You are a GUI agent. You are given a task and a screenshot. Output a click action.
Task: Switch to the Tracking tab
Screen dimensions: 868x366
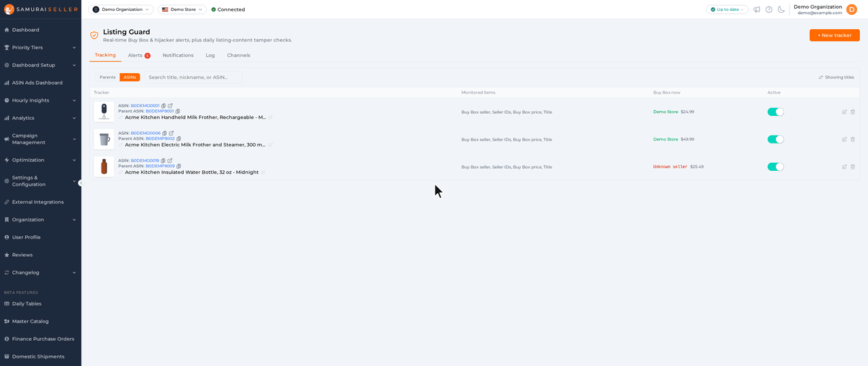105,55
